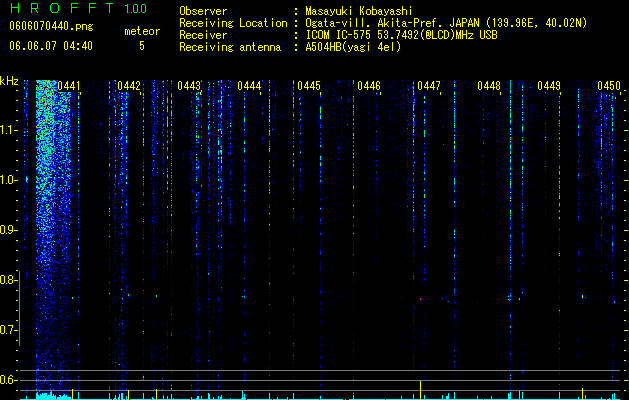This screenshot has height=400, width=629.
Task: Select the 0447 time marker
Action: point(429,86)
